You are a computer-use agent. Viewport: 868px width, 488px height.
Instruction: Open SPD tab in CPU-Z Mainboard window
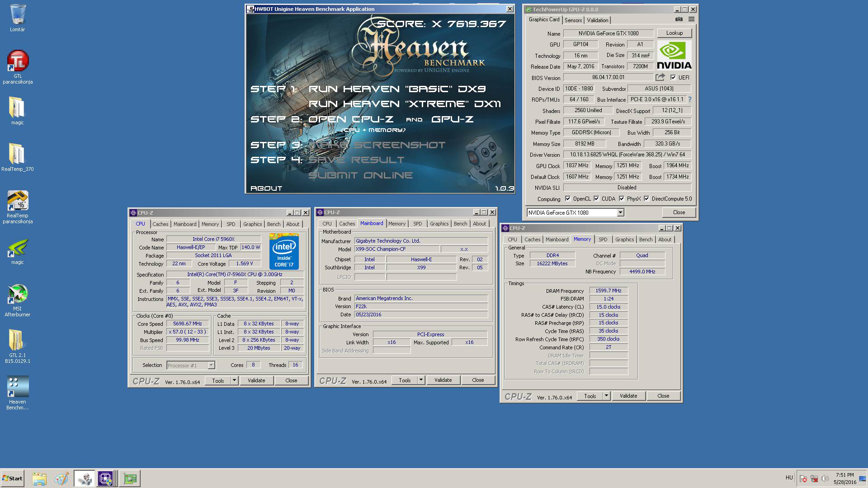(x=417, y=224)
